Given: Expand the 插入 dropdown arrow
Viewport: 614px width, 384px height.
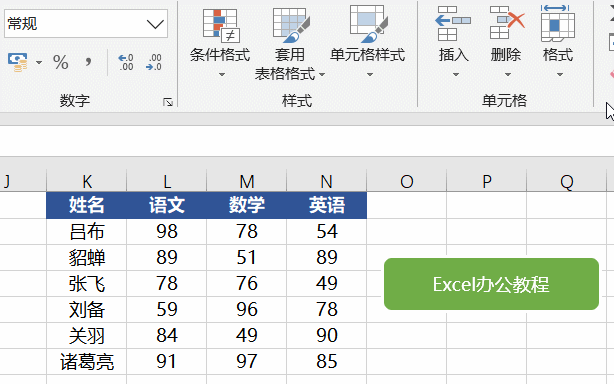Looking at the screenshot, I should pyautogui.click(x=455, y=74).
